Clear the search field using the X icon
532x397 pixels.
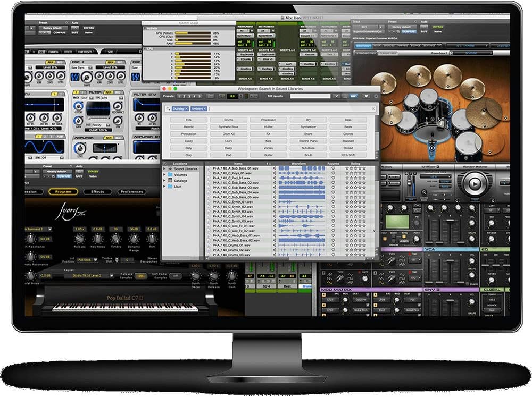click(x=372, y=108)
